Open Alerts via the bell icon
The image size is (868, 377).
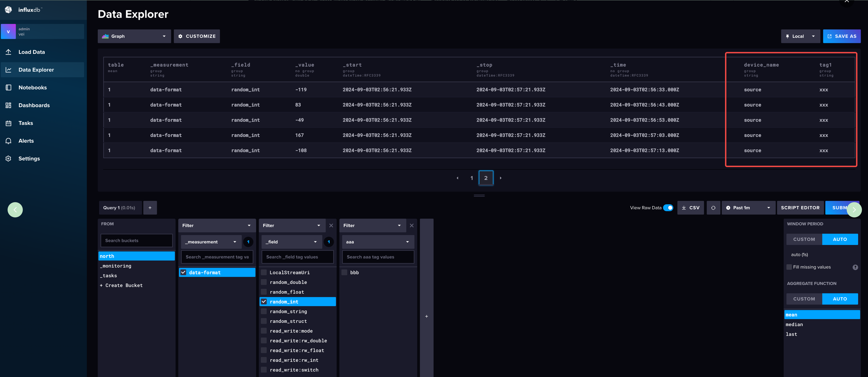pos(8,141)
